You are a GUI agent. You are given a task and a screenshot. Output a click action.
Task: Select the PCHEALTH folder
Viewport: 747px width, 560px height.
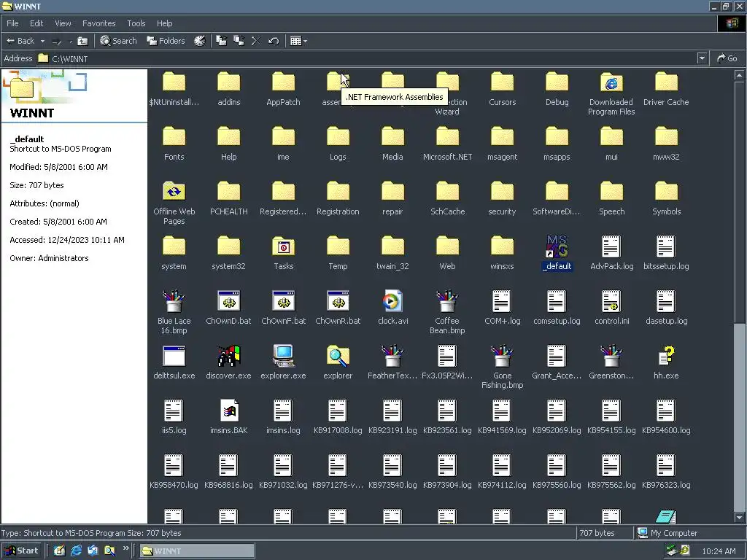pos(228,199)
